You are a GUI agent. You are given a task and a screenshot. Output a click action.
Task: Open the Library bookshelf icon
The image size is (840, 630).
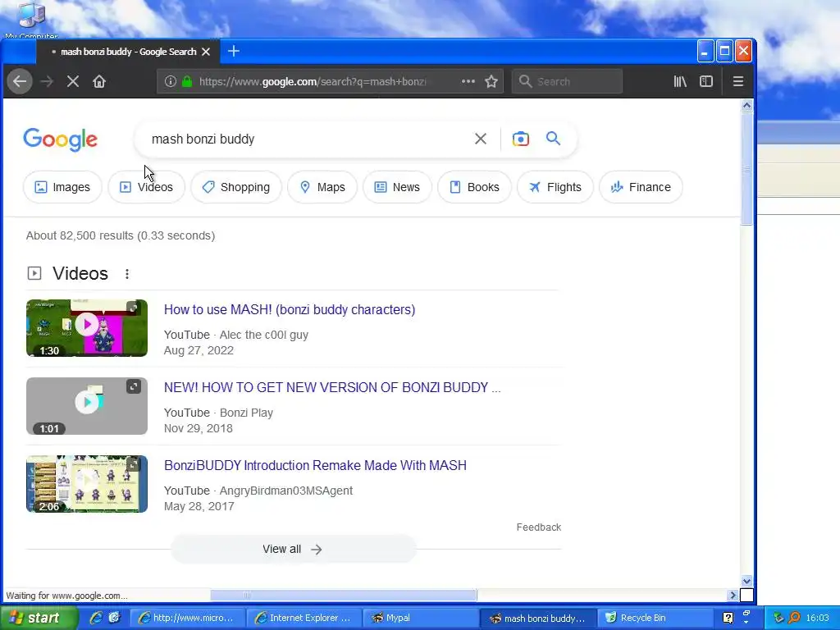click(x=680, y=81)
